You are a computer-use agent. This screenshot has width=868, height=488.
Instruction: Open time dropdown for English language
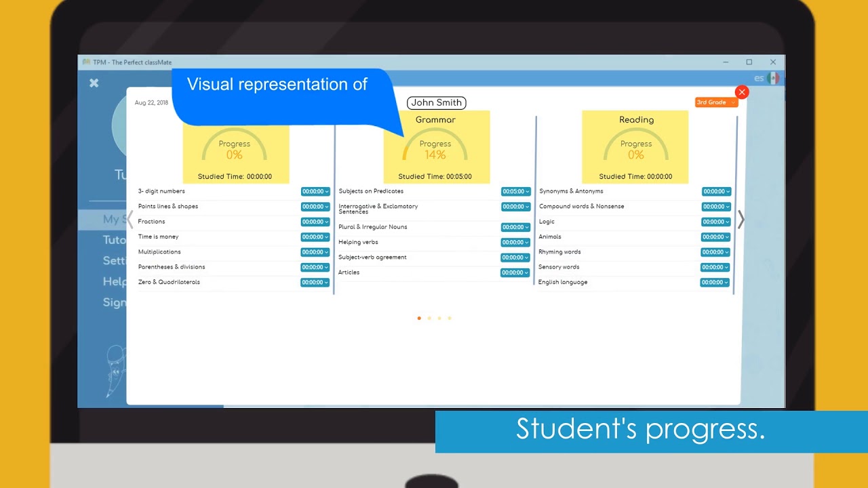tap(715, 283)
